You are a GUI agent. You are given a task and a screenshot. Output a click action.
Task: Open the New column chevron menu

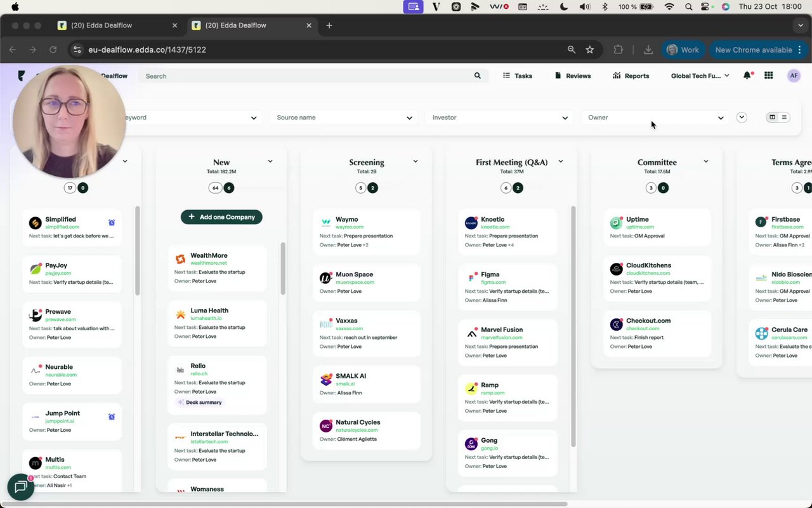[x=270, y=161]
